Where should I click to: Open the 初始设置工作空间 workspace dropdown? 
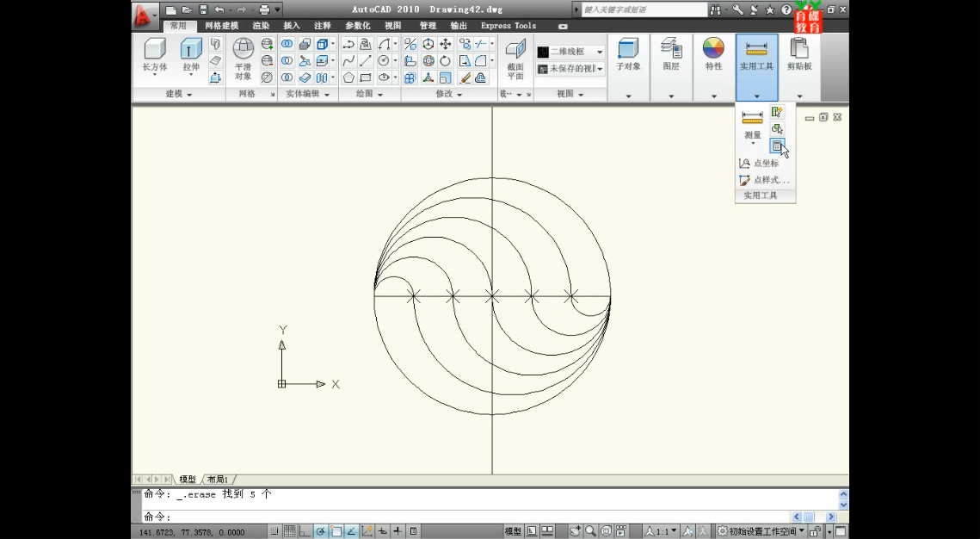[x=761, y=531]
